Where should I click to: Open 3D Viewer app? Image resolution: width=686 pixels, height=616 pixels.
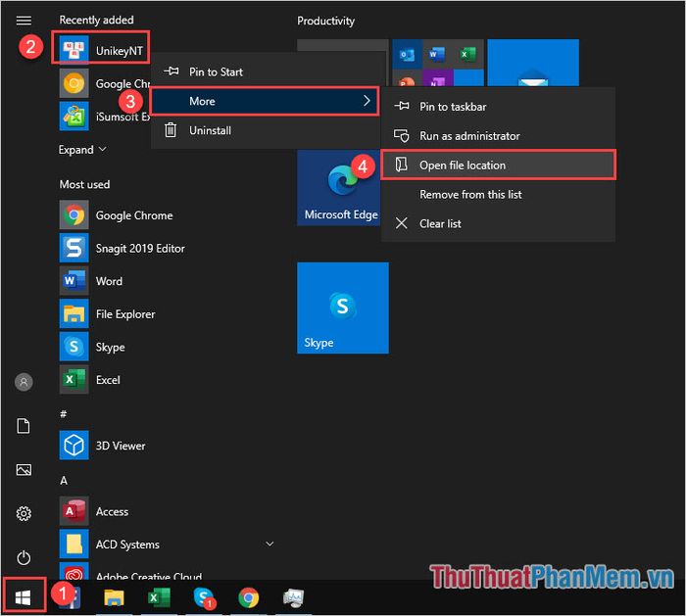[x=120, y=446]
